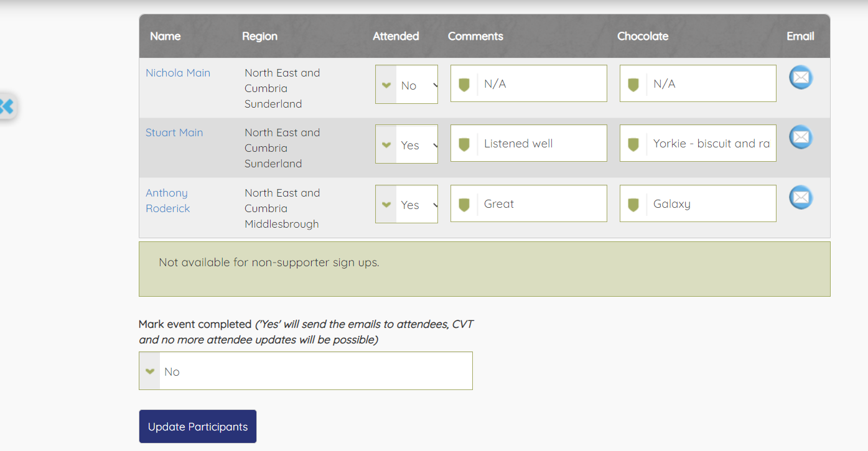This screenshot has width=868, height=451.
Task: Edit the 'Listened well' comment field
Action: [540, 144]
